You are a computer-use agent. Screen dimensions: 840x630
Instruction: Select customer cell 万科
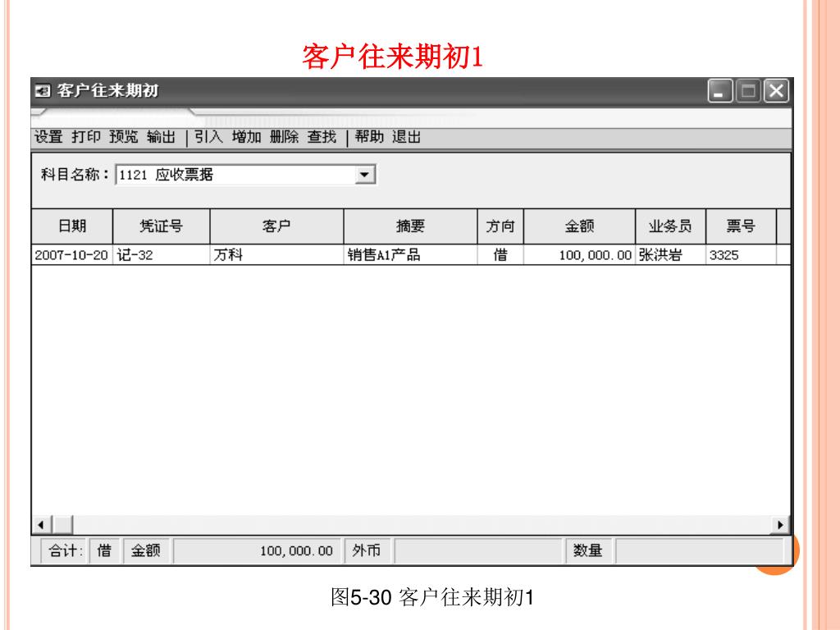276,254
